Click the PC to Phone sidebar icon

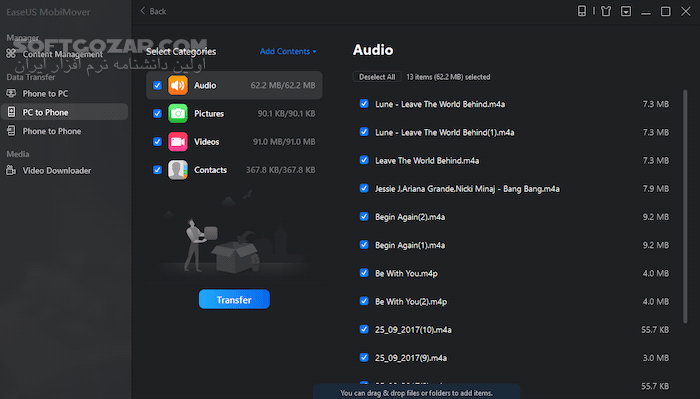[11, 112]
